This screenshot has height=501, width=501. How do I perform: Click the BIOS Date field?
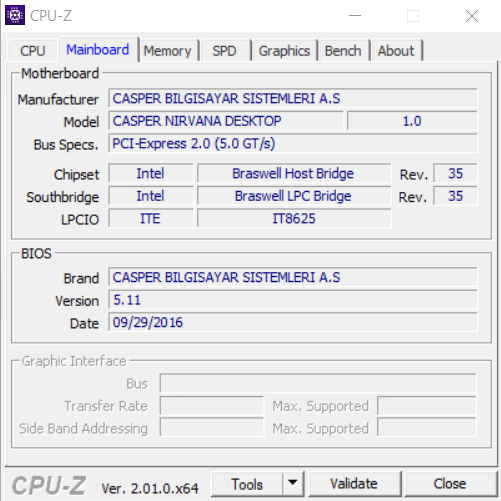pos(293,322)
